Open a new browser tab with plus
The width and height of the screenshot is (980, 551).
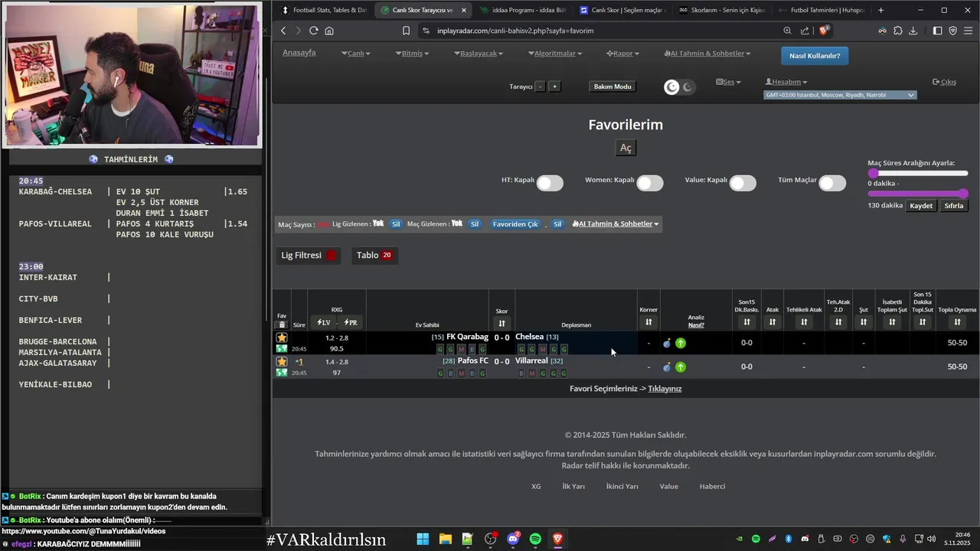tap(881, 10)
